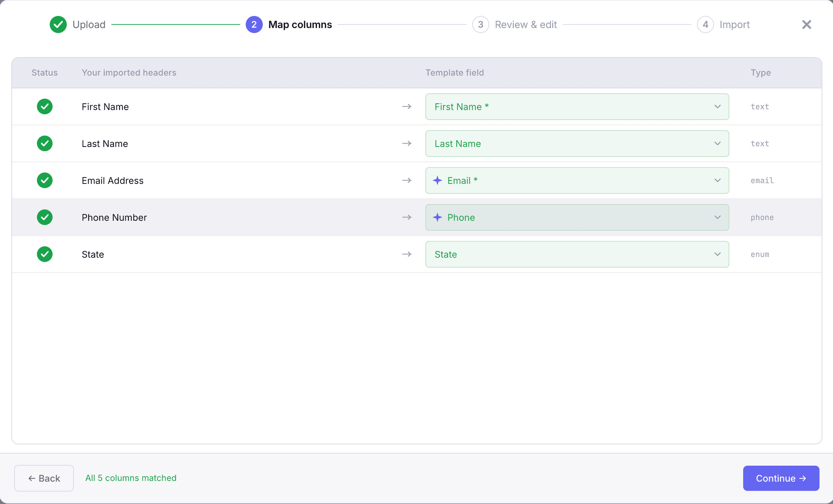Click the 'Your imported headers' column header
833x504 pixels.
point(129,72)
